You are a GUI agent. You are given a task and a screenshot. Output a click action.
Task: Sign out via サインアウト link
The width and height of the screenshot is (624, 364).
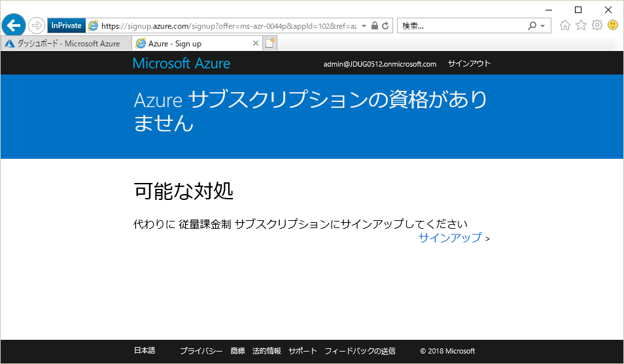[469, 63]
